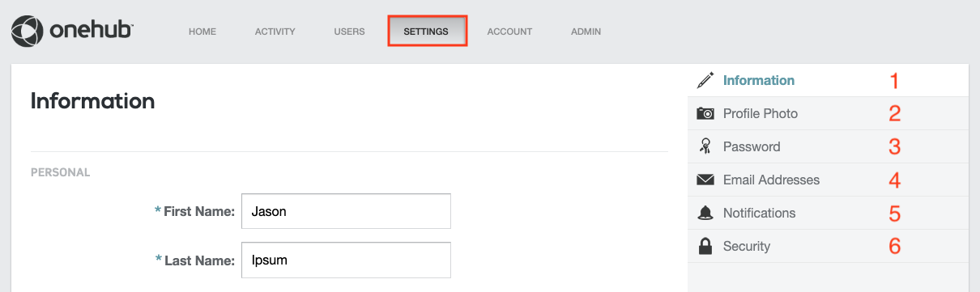
Task: Open the HOME tab
Action: point(202,32)
